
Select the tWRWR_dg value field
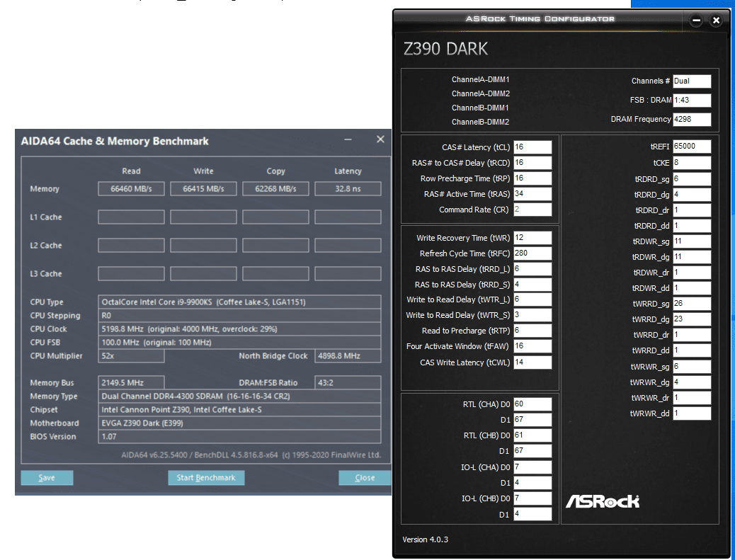pyautogui.click(x=692, y=382)
